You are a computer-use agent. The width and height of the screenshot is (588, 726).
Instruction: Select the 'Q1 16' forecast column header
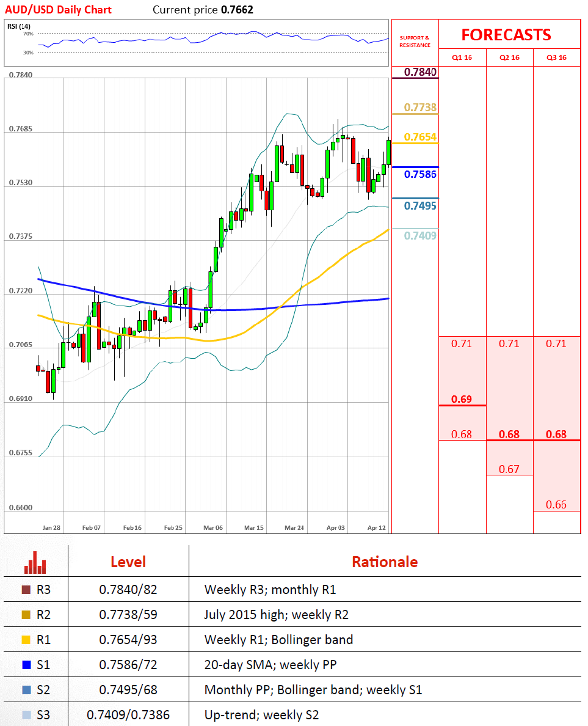click(462, 57)
